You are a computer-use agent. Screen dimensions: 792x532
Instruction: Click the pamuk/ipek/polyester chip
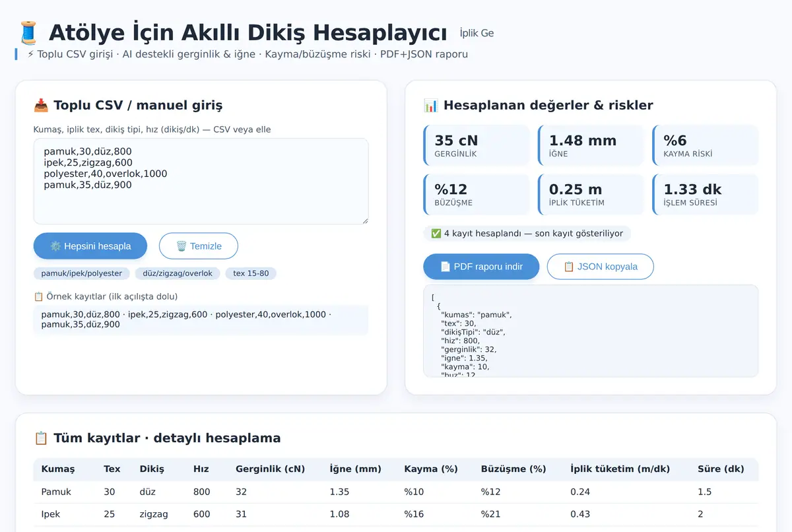(82, 273)
